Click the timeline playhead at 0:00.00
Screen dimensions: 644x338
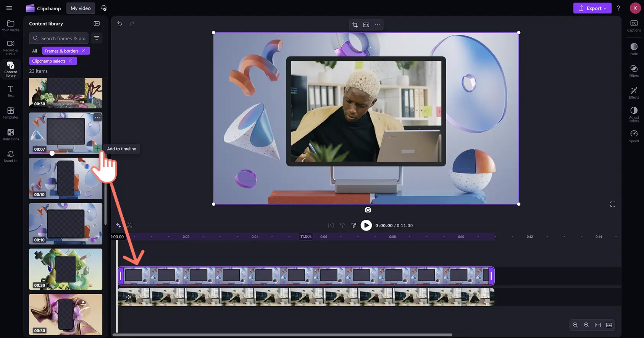click(x=117, y=237)
